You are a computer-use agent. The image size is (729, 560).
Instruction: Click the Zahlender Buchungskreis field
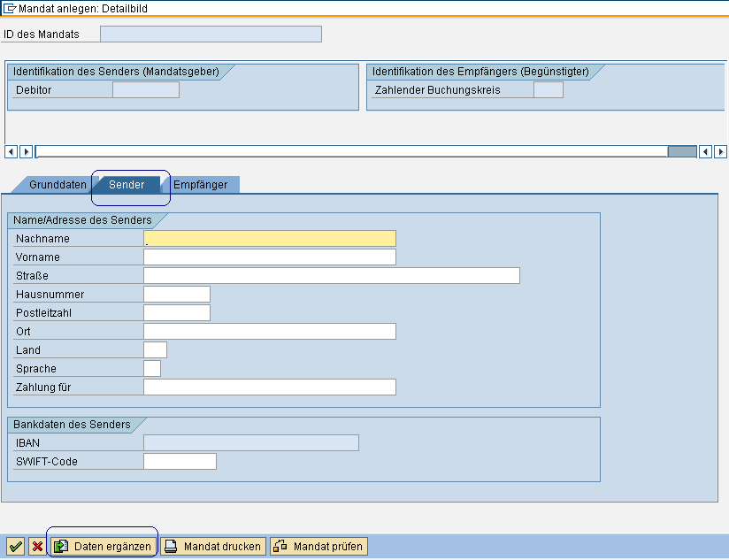[x=549, y=89]
